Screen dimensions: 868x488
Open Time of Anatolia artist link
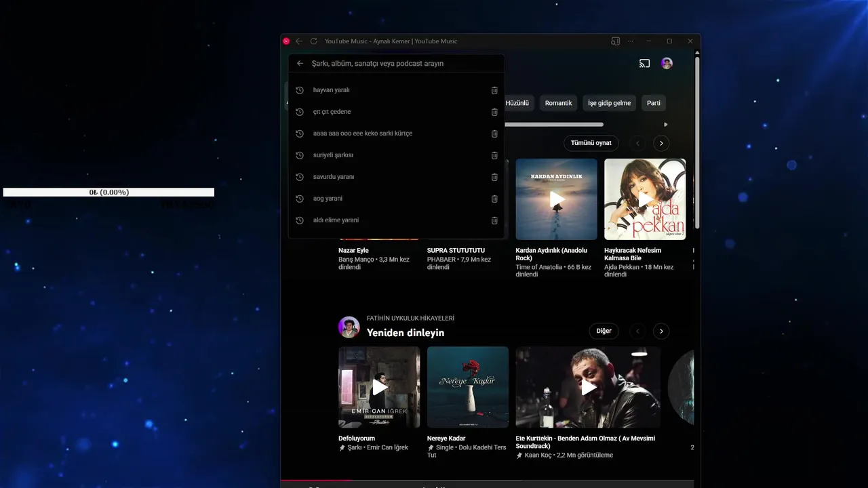539,267
